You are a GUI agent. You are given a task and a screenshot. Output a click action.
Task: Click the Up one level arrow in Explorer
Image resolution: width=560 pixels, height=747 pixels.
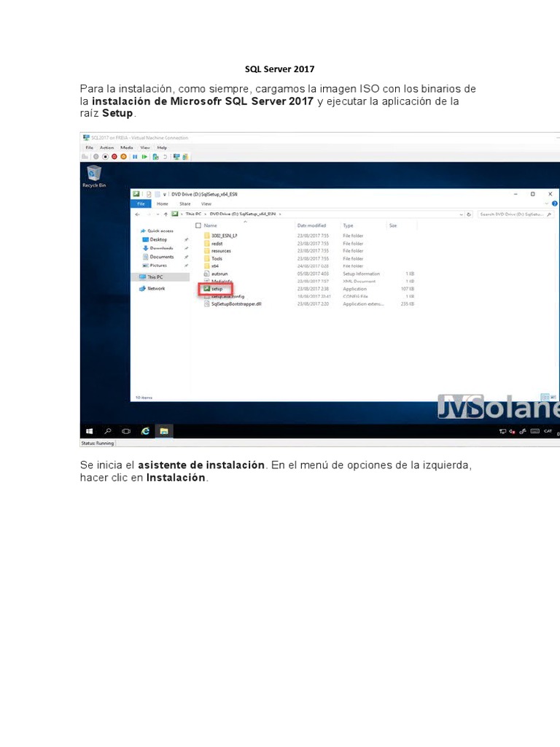166,214
